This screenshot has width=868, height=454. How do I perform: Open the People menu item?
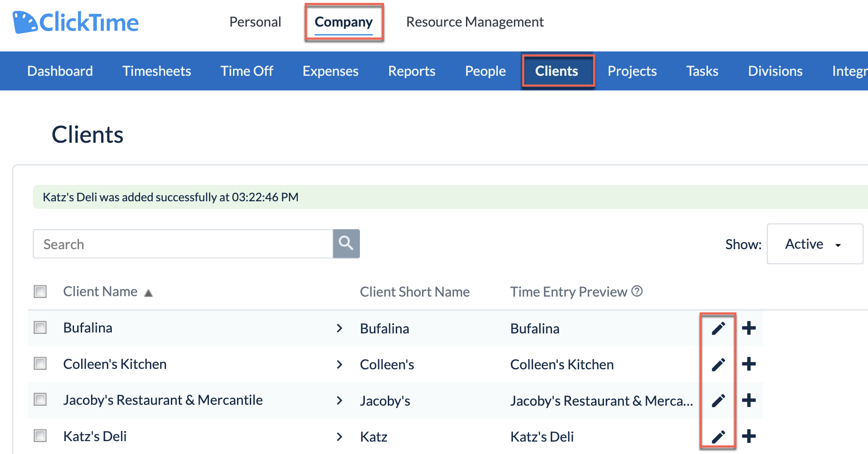tap(485, 71)
